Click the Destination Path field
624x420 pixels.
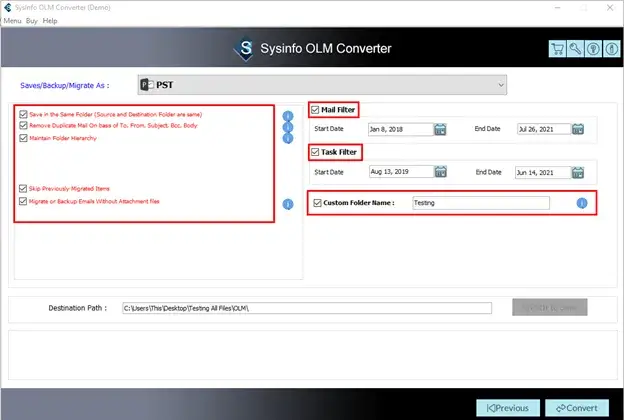point(307,308)
